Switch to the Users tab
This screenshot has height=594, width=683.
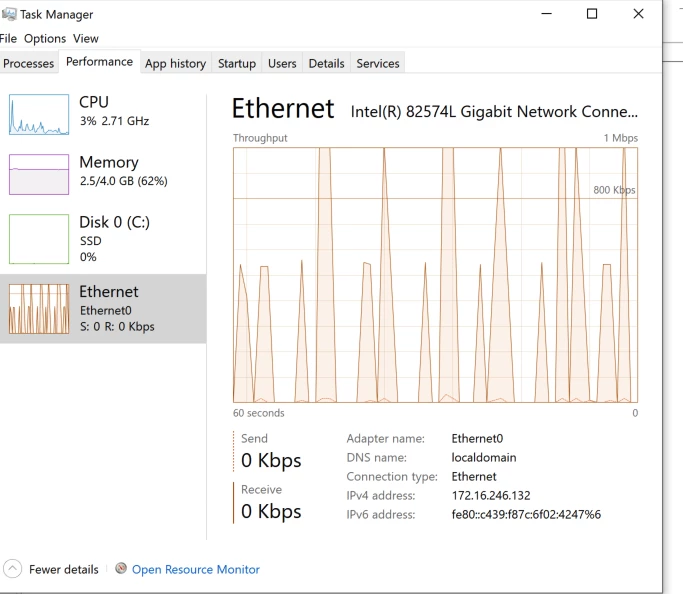pyautogui.click(x=282, y=63)
